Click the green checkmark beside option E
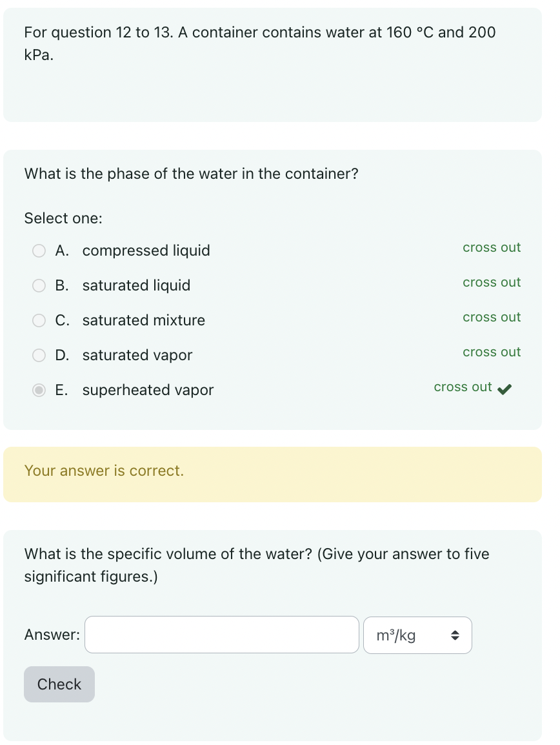 [505, 388]
